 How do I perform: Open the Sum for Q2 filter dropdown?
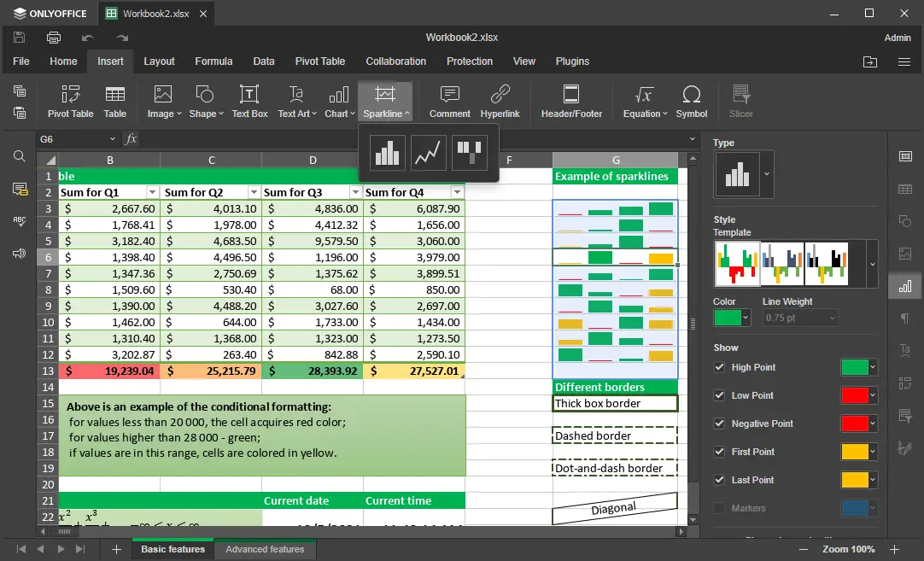(x=254, y=192)
